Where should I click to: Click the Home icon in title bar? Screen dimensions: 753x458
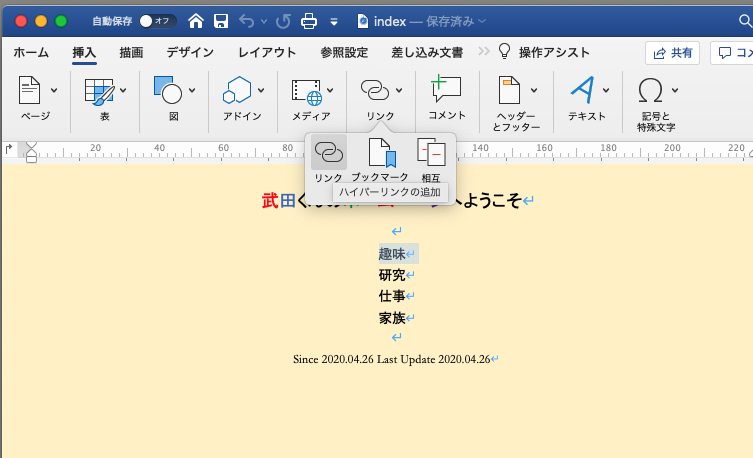point(197,20)
